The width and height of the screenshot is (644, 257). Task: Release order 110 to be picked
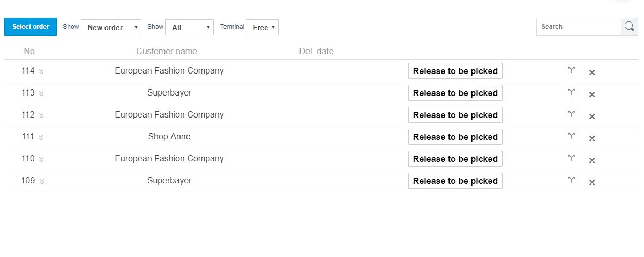tap(455, 159)
